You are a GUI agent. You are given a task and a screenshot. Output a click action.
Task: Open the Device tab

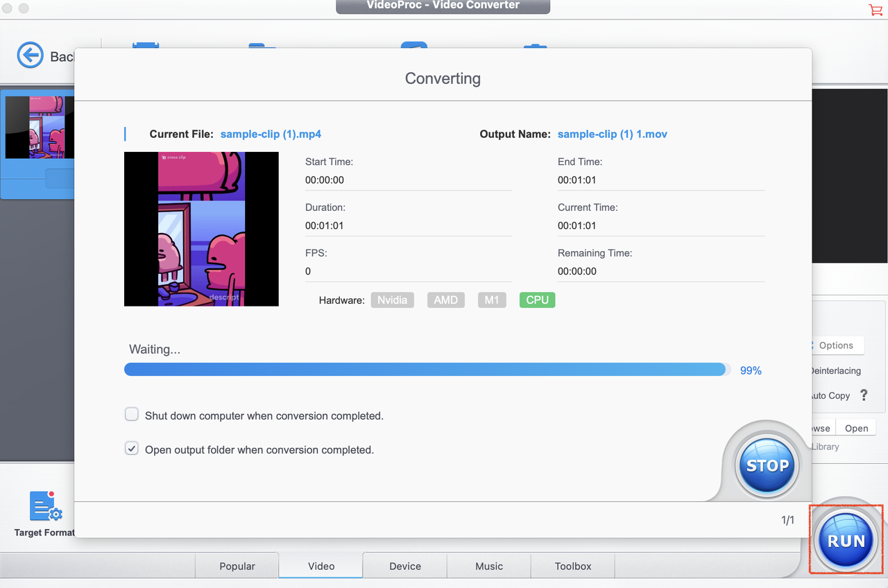[404, 565]
